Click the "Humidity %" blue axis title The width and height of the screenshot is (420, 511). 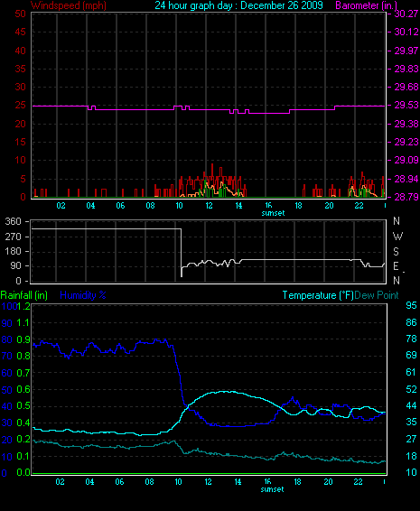(x=83, y=295)
